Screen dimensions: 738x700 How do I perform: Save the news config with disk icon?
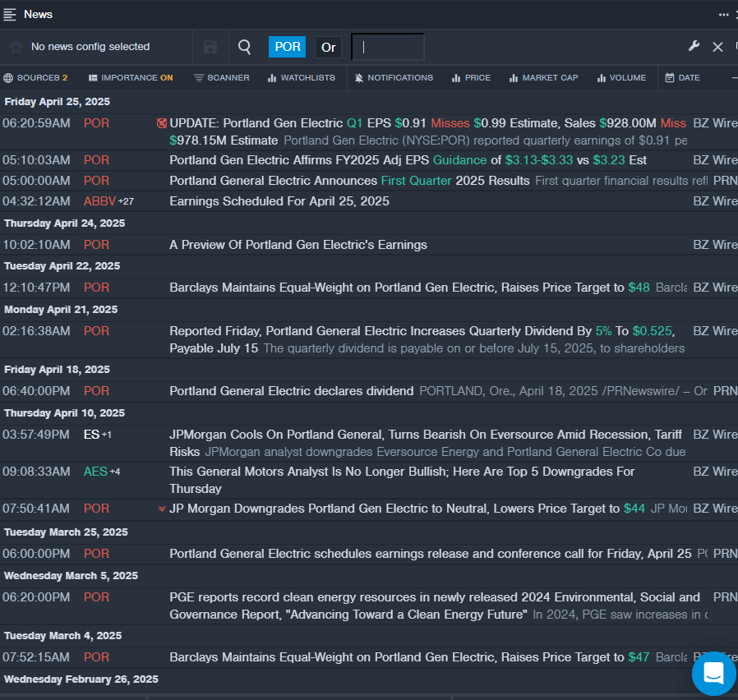click(x=210, y=47)
